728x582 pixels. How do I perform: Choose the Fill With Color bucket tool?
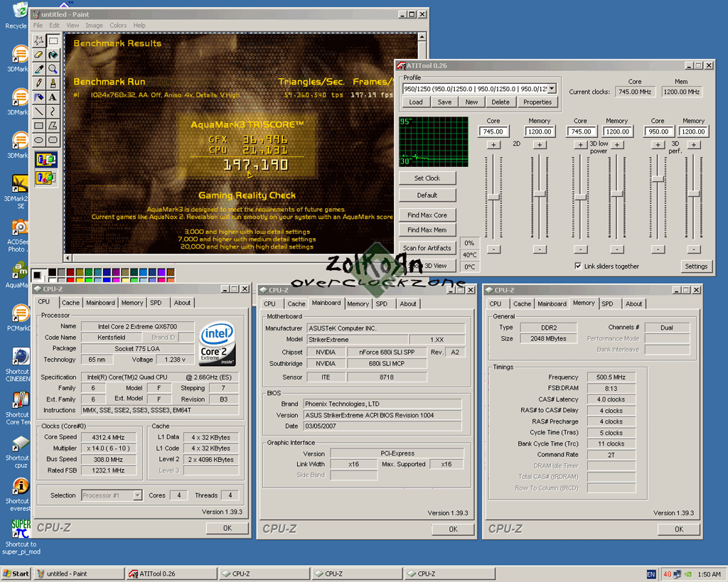click(x=53, y=55)
